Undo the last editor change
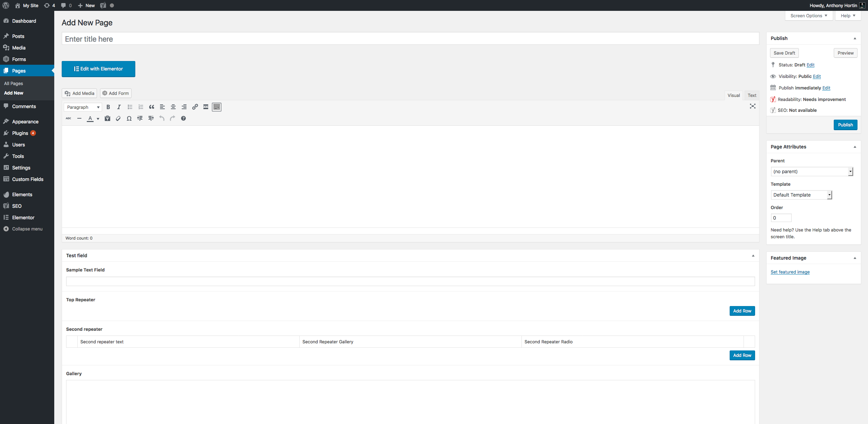 (x=162, y=118)
